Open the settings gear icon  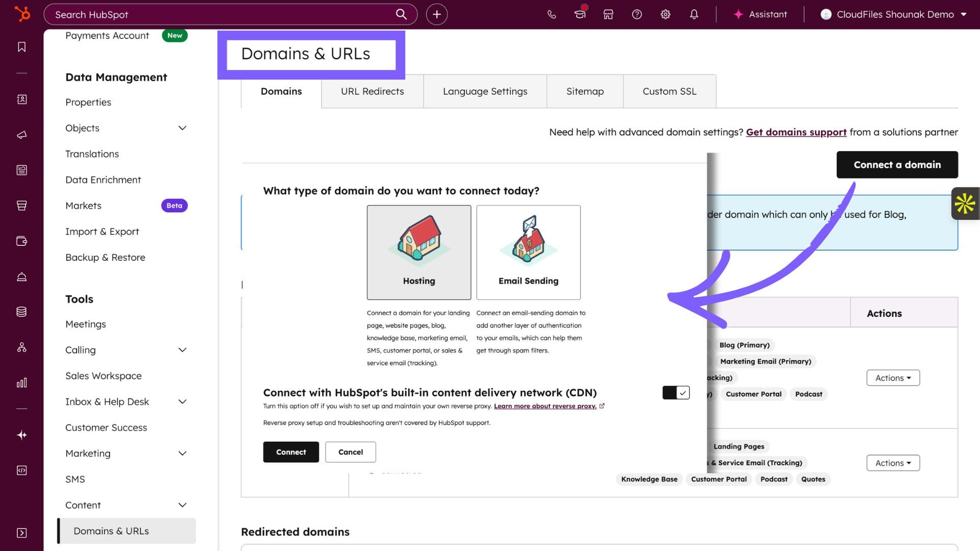pos(665,14)
